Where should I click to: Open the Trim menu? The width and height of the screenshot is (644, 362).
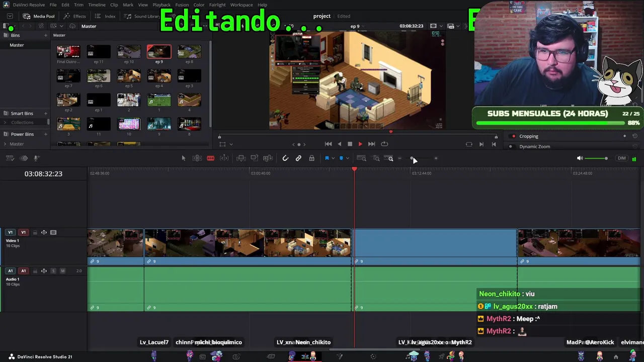[x=78, y=5]
